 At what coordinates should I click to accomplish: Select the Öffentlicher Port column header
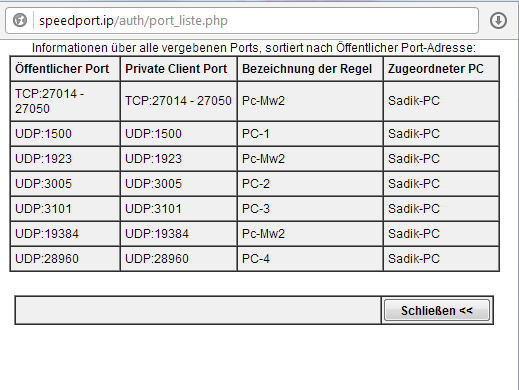(x=65, y=69)
